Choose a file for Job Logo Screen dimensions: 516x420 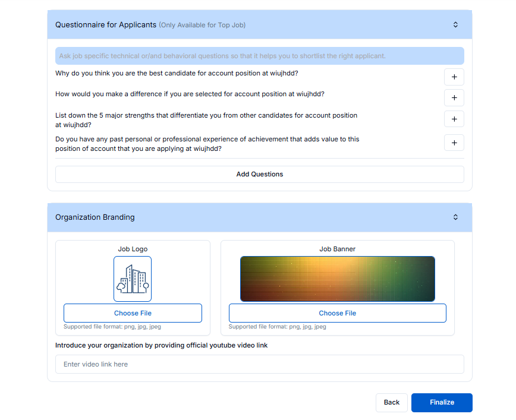point(133,313)
